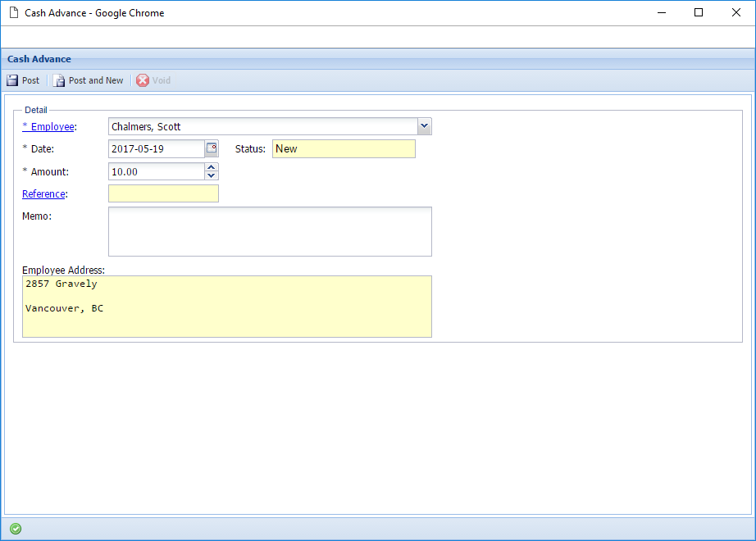Click into the Amount field showing 10.00

tap(156, 171)
